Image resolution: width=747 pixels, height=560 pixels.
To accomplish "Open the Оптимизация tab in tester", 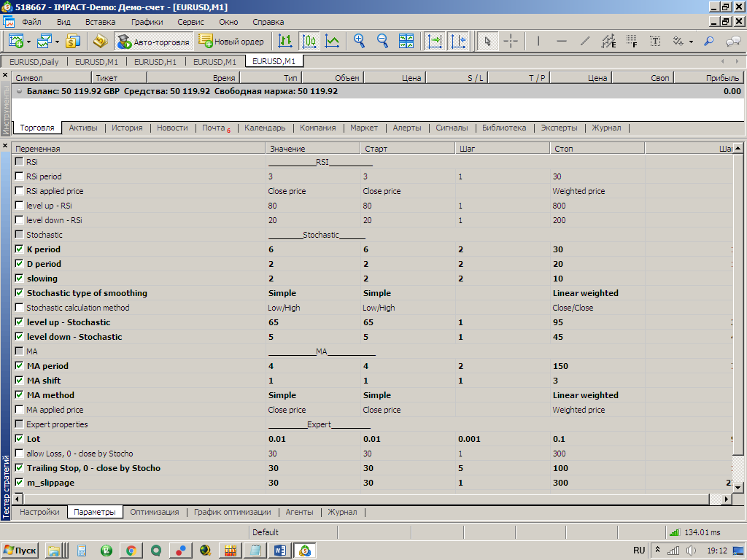I will pos(155,512).
